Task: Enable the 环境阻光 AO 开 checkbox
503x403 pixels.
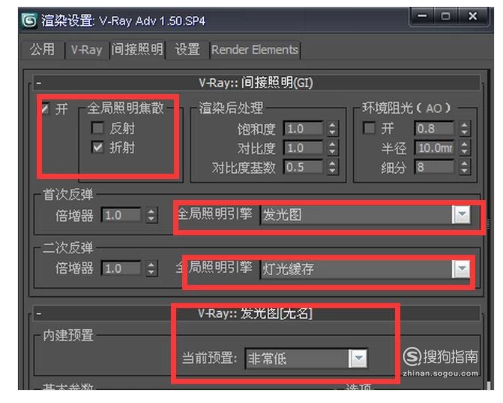Action: point(369,128)
